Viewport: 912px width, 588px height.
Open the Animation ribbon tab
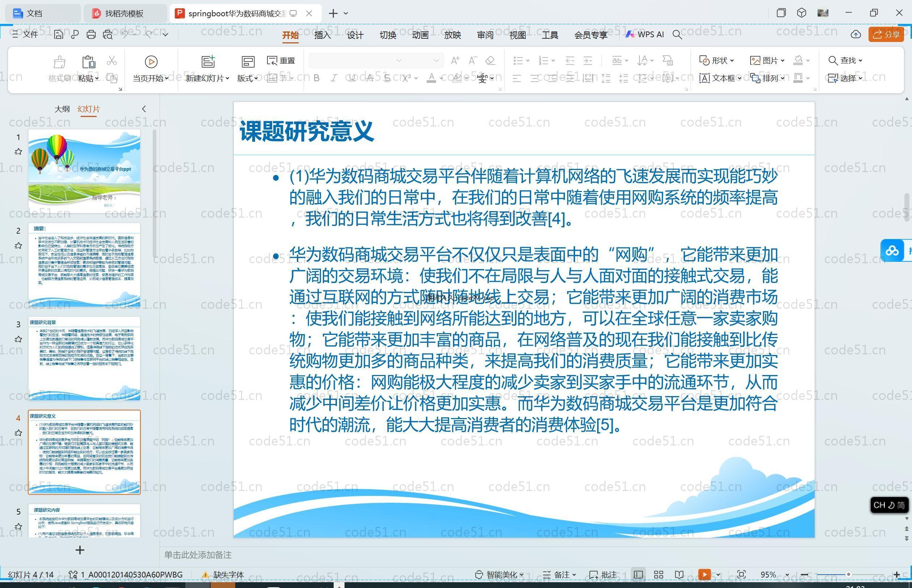pos(420,35)
